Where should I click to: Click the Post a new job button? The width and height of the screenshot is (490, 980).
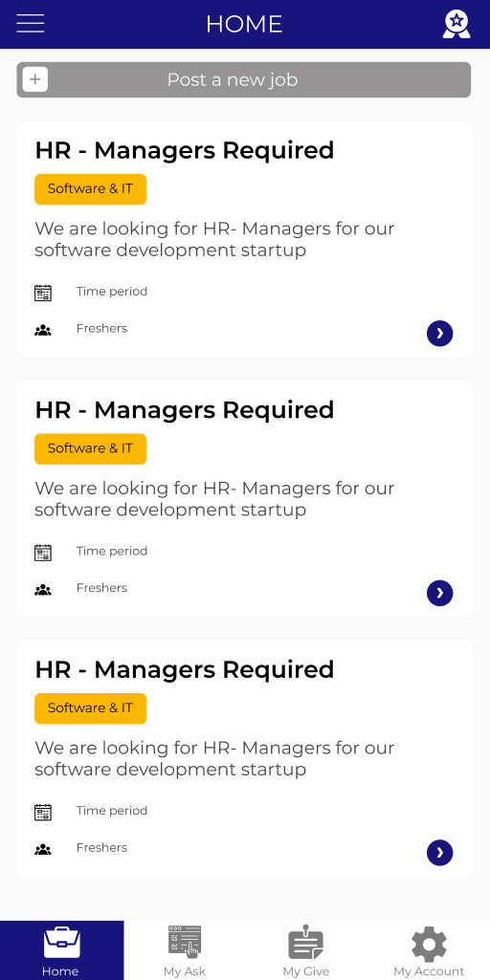(x=243, y=79)
